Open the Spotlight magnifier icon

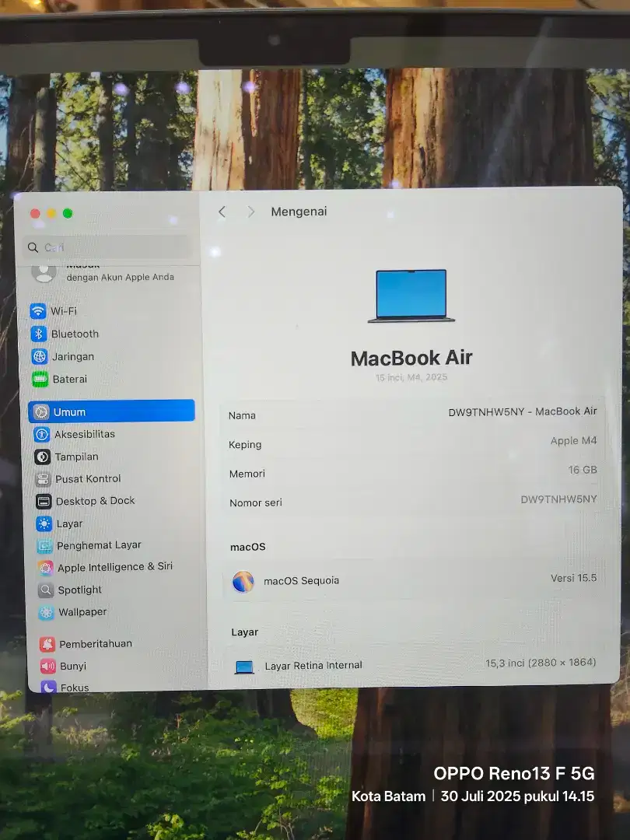click(46, 590)
